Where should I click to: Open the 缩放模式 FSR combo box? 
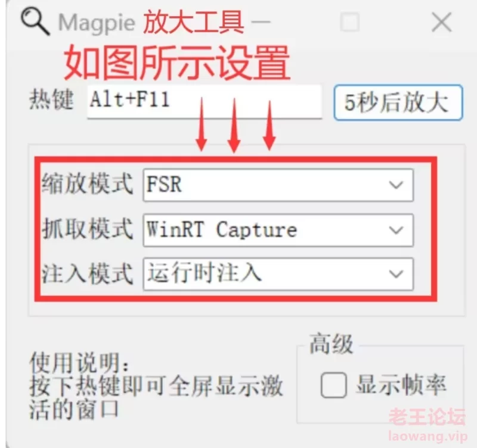[x=278, y=185]
